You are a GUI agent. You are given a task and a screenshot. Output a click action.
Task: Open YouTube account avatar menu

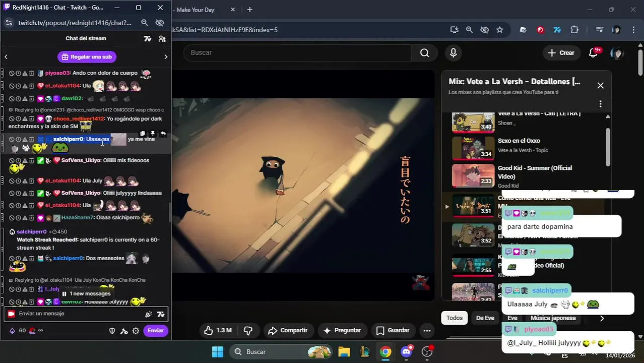click(617, 53)
